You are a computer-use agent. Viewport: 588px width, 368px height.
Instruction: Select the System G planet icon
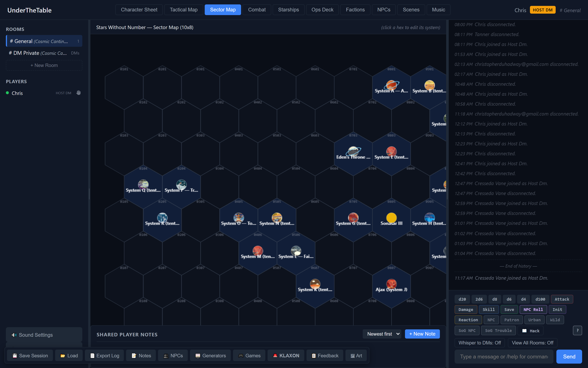click(353, 218)
